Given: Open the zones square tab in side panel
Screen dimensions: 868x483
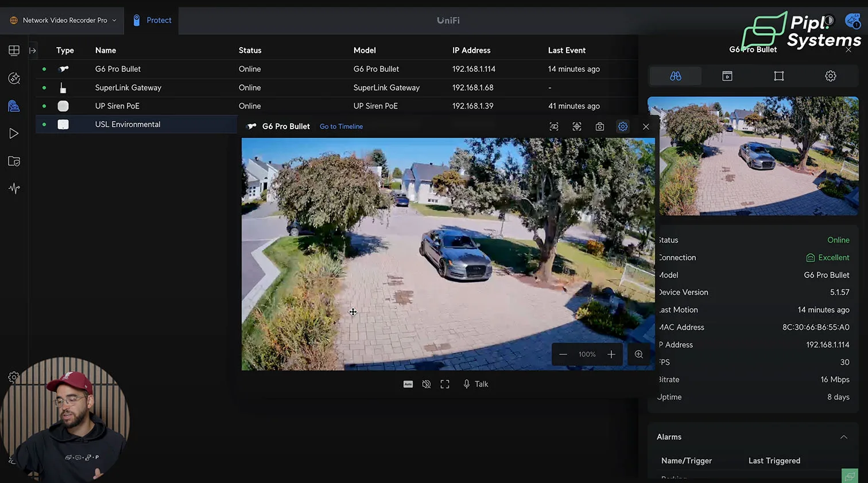Looking at the screenshot, I should click(x=779, y=76).
